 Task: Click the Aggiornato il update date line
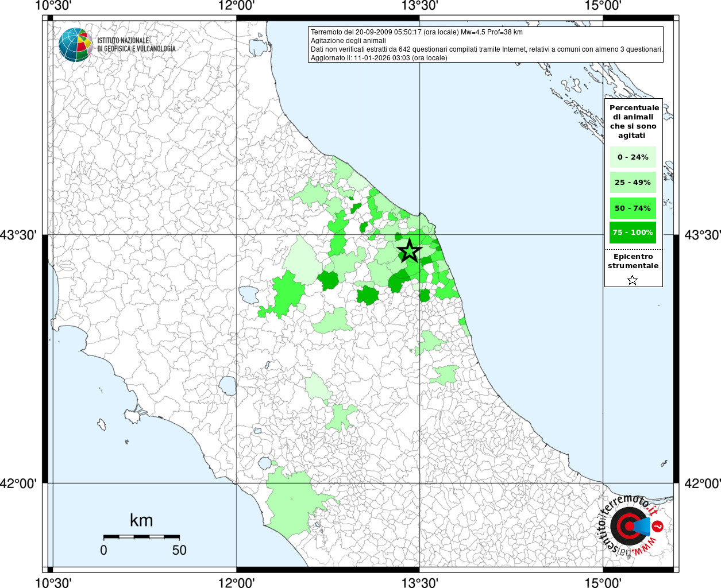[379, 58]
